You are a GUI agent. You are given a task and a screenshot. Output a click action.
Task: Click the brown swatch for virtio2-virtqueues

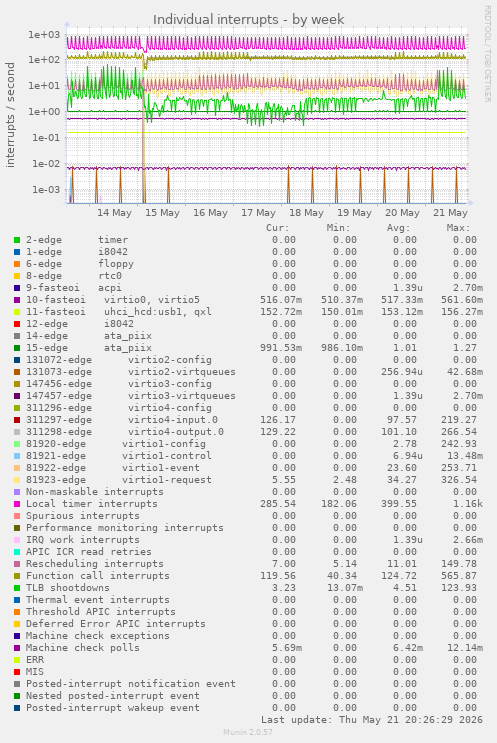pyautogui.click(x=17, y=372)
